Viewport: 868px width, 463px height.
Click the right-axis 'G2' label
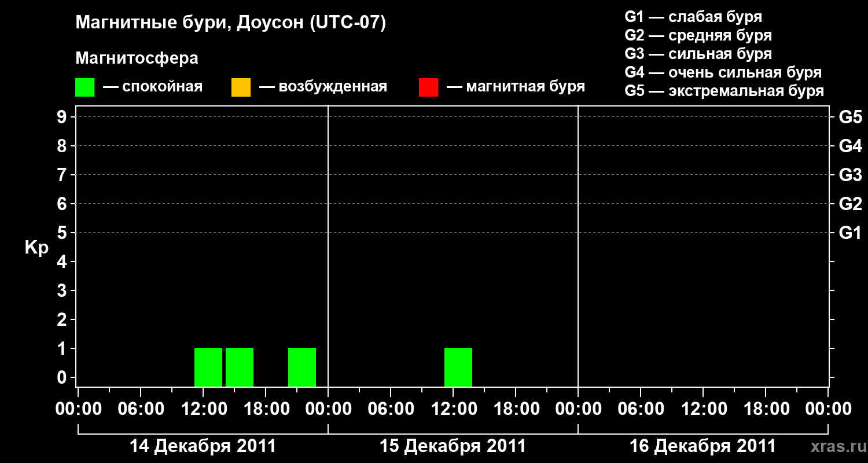[x=851, y=204]
